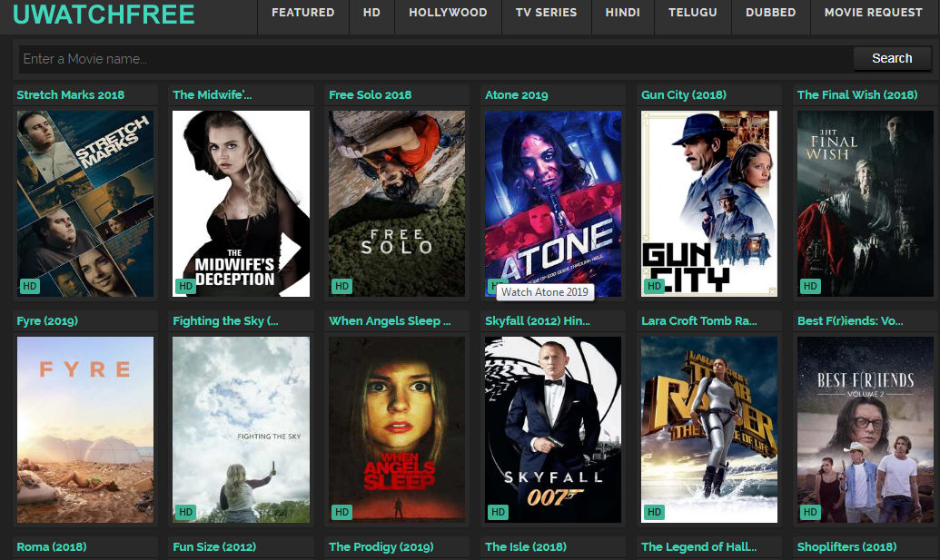Open the Skyfall (2012) Hin... title link
Image resolution: width=940 pixels, height=560 pixels.
click(537, 321)
